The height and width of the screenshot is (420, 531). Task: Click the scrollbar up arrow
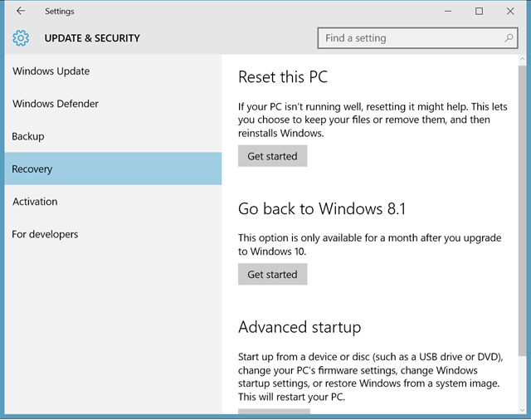coord(522,60)
